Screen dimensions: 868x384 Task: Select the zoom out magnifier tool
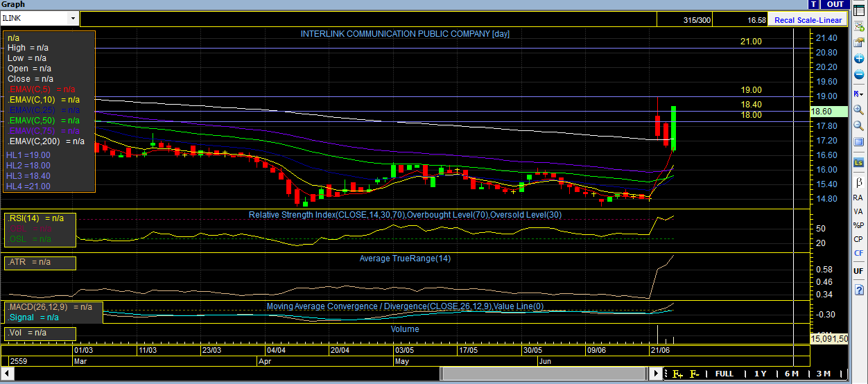coord(858,126)
